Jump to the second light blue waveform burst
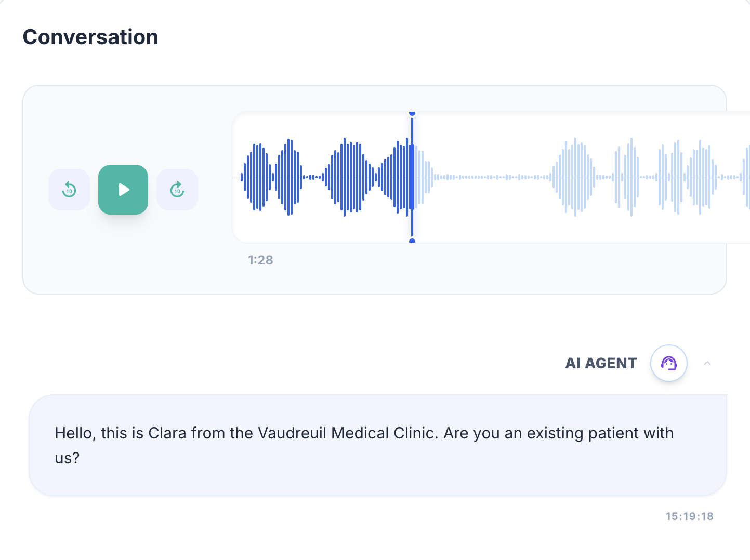The image size is (750, 560). (628, 177)
